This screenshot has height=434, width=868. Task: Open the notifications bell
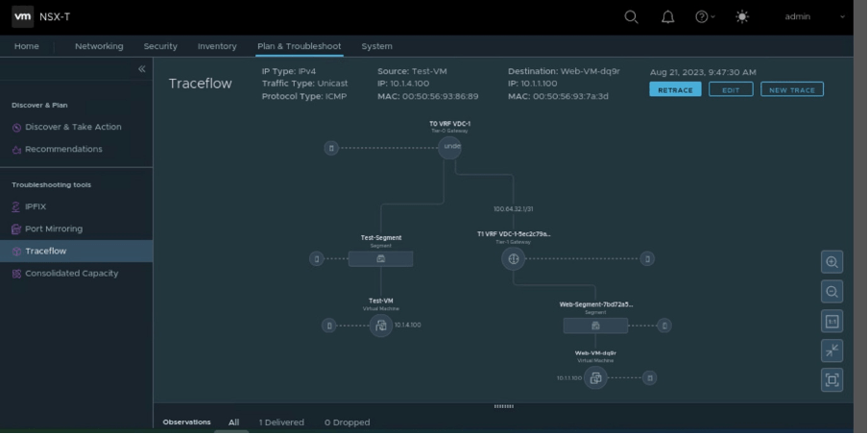pyautogui.click(x=668, y=17)
